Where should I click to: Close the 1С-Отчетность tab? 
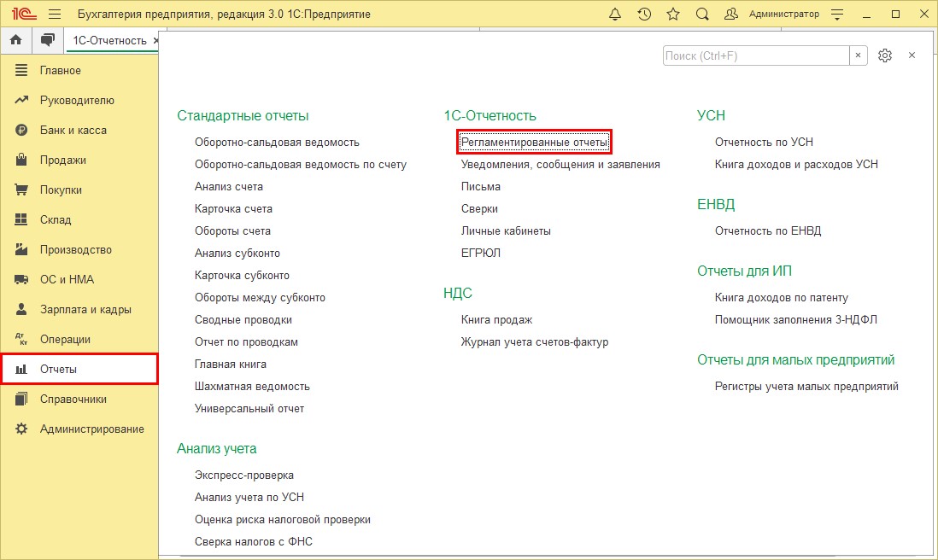click(155, 41)
